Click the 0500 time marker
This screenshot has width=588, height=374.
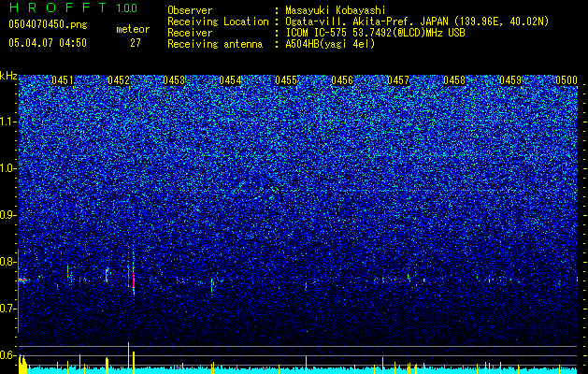point(566,80)
